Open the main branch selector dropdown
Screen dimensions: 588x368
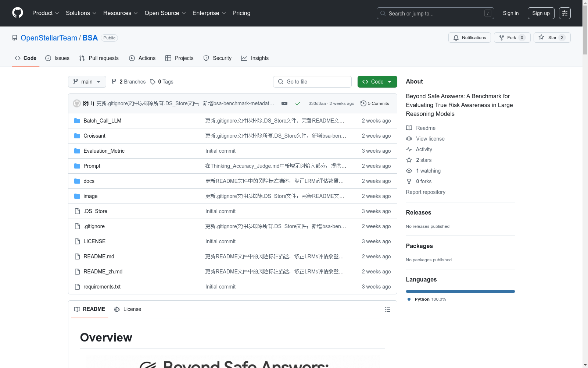[x=87, y=82]
